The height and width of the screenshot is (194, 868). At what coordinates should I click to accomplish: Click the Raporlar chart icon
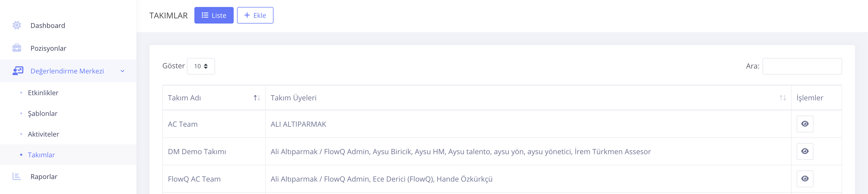(x=17, y=176)
